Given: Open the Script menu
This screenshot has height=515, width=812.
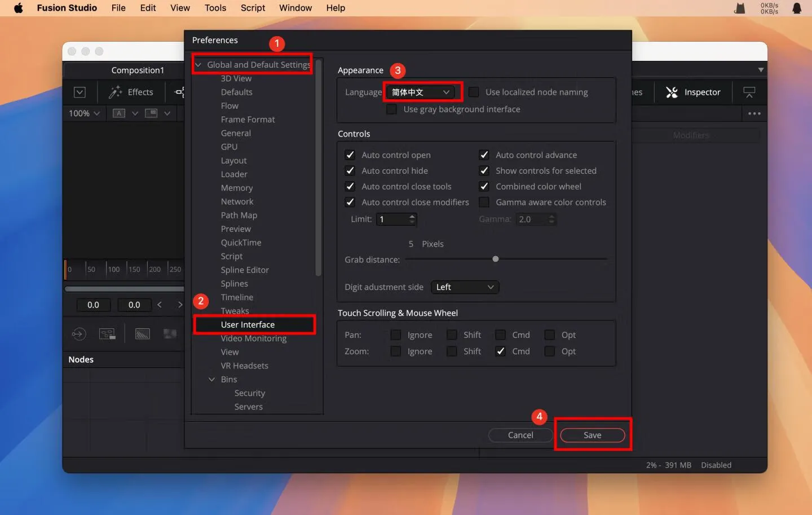Looking at the screenshot, I should (253, 8).
